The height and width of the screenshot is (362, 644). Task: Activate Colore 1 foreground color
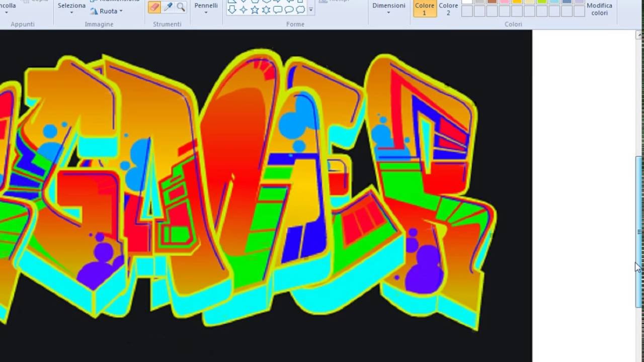(425, 9)
